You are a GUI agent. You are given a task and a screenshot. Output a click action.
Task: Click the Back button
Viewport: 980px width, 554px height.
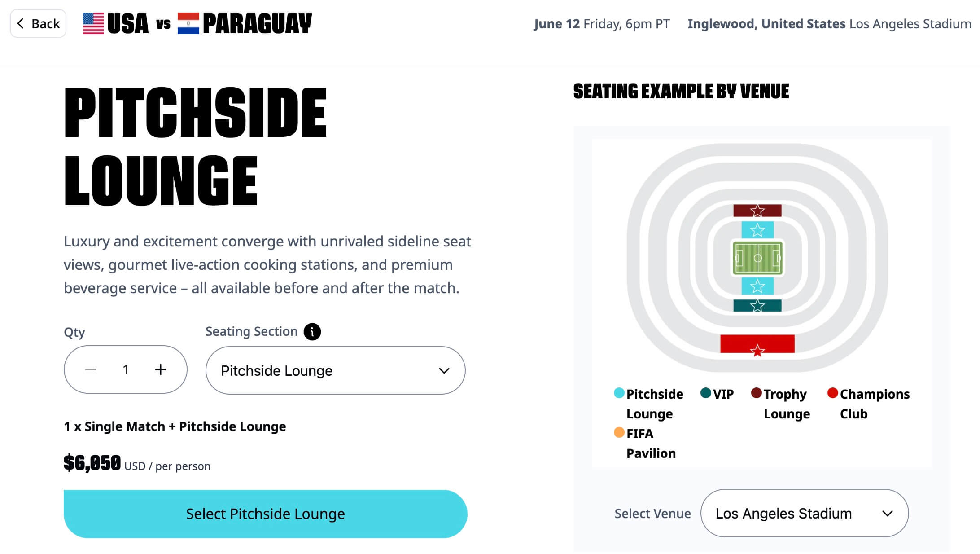tap(38, 23)
